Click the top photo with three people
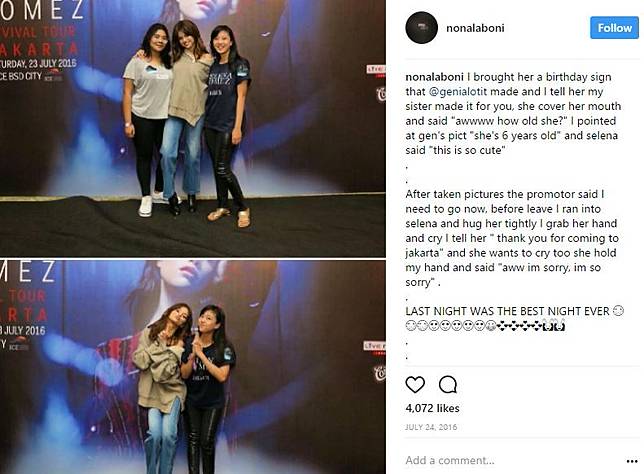This screenshot has height=474, width=644. pyautogui.click(x=193, y=128)
